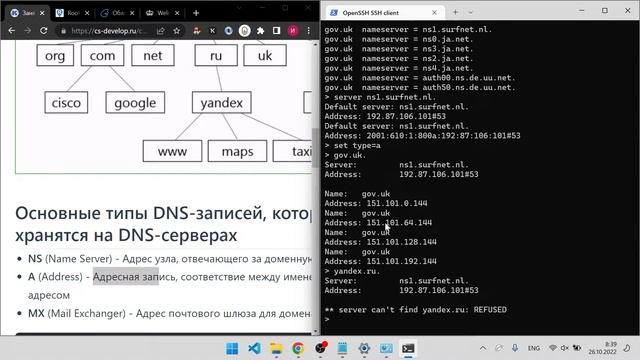Click the 'REFUSED' error line in the terminal

[416, 310]
